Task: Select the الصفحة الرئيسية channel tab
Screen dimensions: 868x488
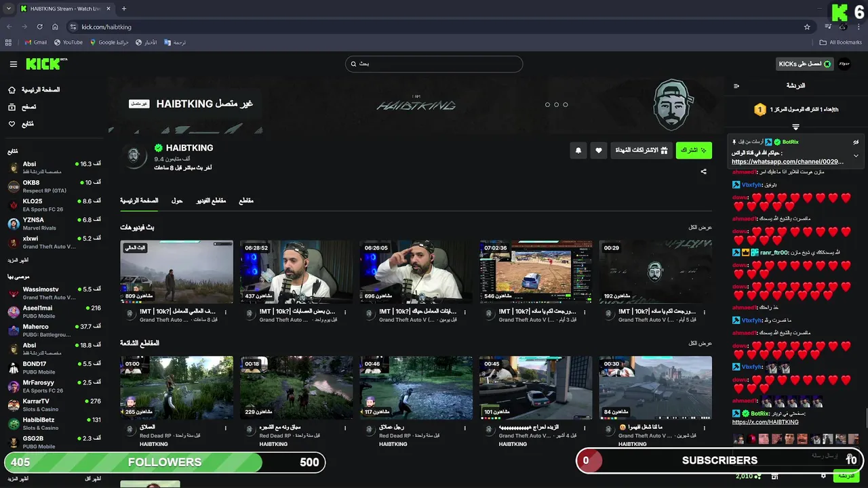Action: coord(139,201)
